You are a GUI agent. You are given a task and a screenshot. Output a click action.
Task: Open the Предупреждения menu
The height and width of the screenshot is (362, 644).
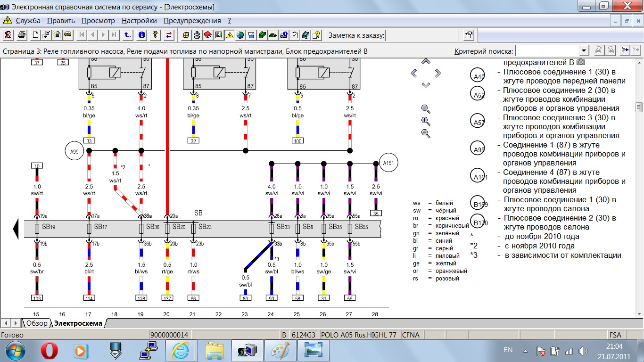[x=192, y=21]
